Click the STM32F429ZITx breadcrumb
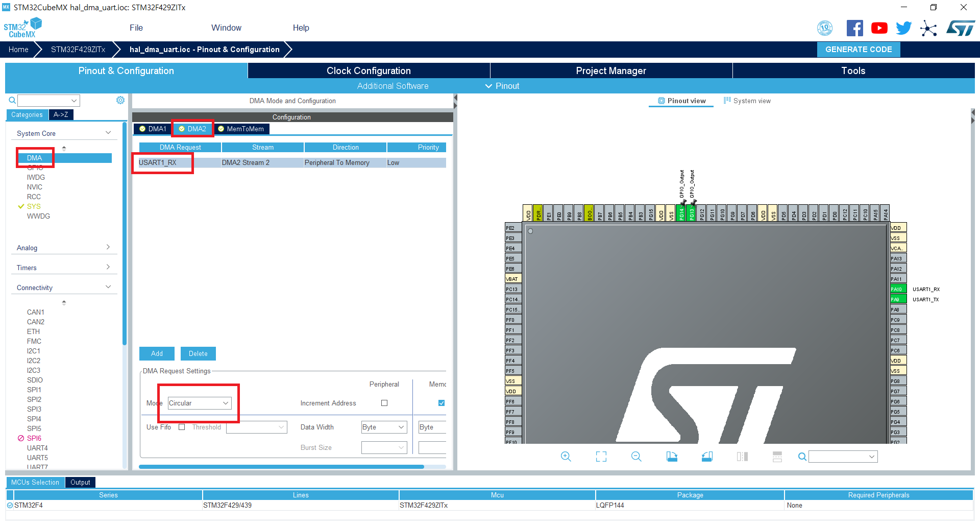 click(x=78, y=50)
